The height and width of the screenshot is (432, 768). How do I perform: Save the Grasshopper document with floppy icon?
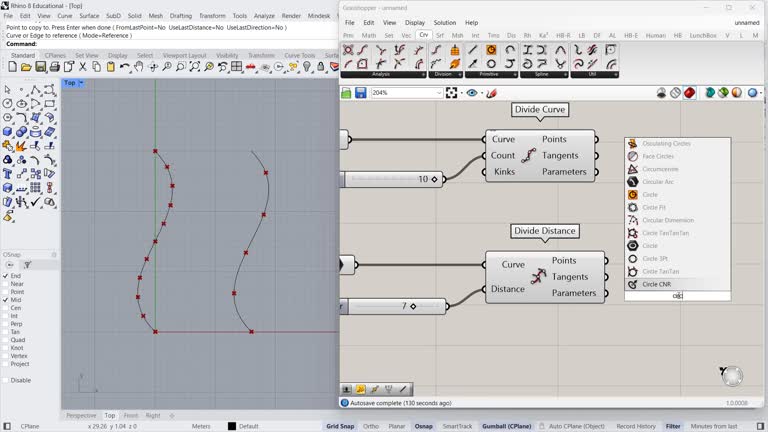[x=360, y=93]
